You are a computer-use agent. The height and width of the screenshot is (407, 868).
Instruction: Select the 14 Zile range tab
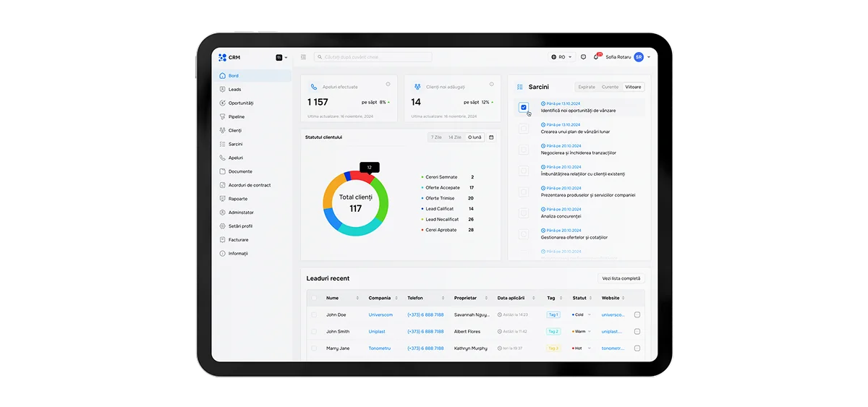point(455,137)
